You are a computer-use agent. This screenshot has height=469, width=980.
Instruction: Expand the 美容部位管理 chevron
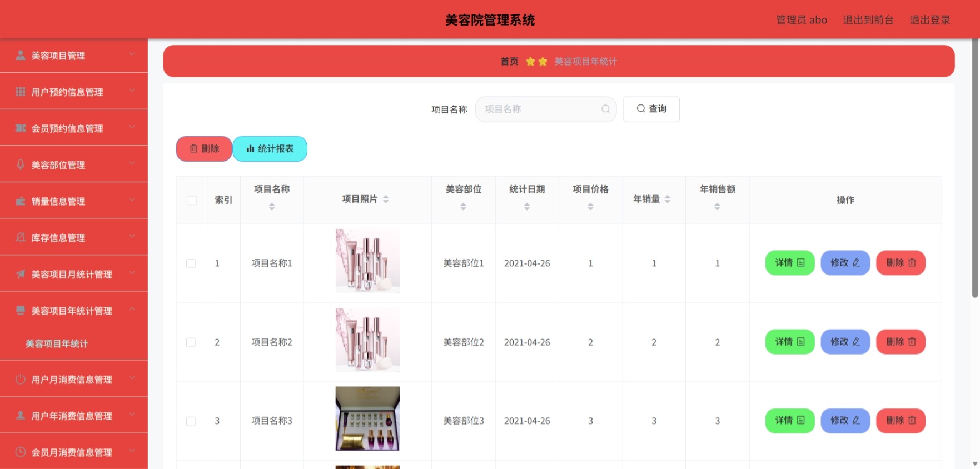click(132, 163)
